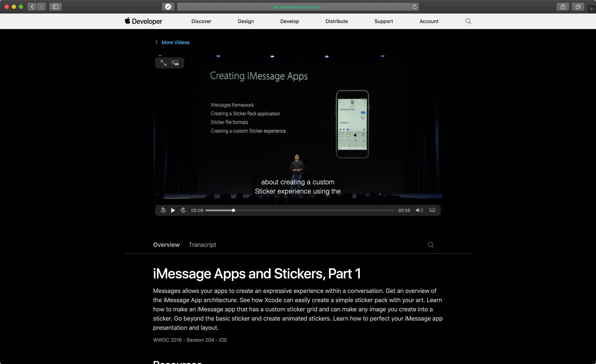Mute the video volume
This screenshot has height=364, width=596.
click(x=419, y=210)
